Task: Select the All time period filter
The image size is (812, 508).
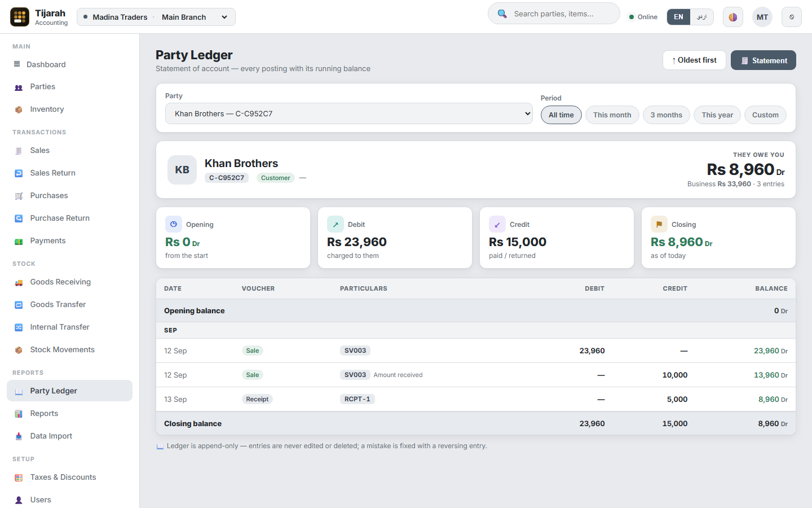Action: tap(561, 115)
